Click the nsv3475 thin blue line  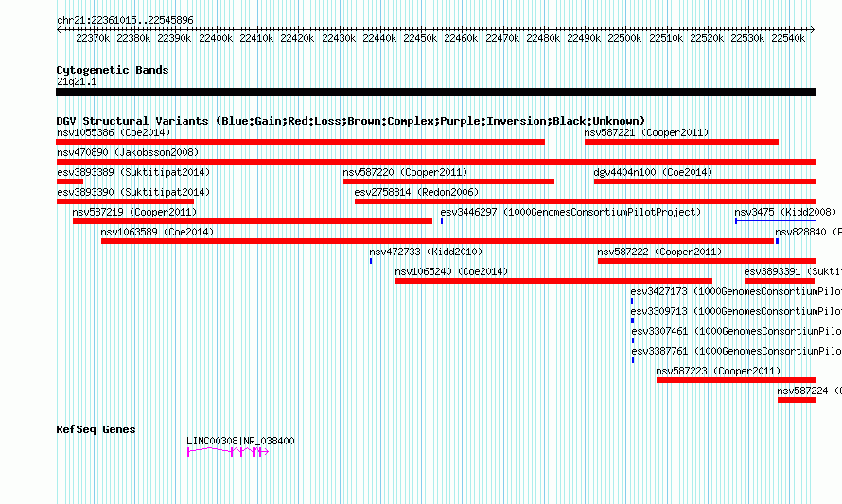(x=776, y=221)
